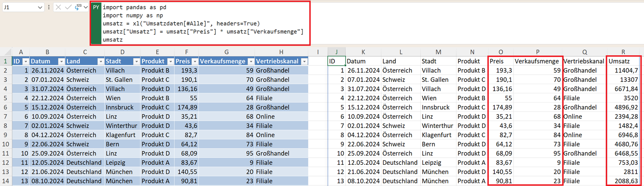Click the cancel (X) icon in formula bar
The height and width of the screenshot is (186, 644).
pyautogui.click(x=58, y=7)
